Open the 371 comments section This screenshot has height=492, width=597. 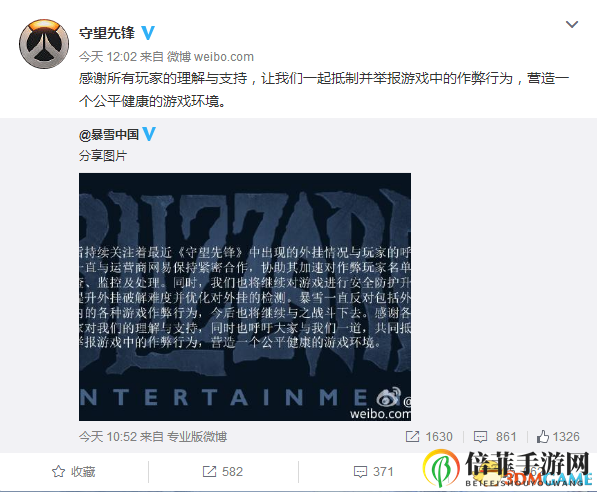point(373,472)
